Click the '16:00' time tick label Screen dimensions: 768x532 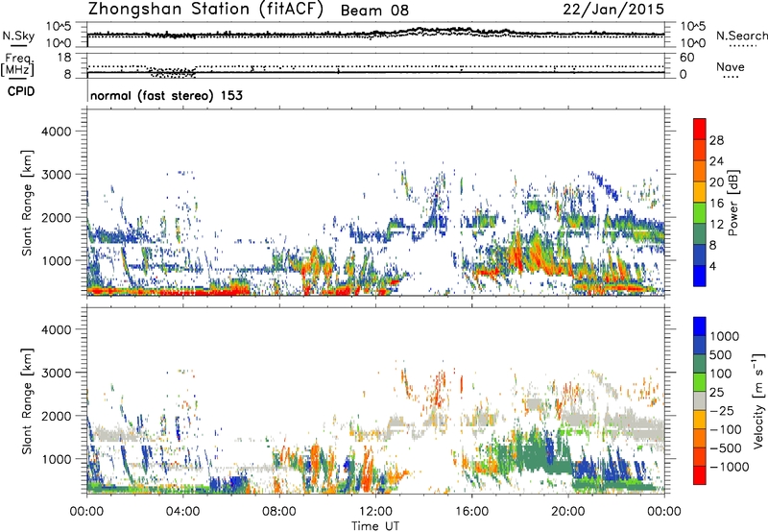[x=471, y=512]
